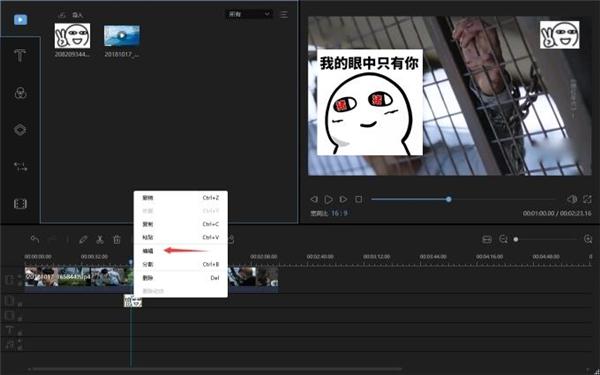This screenshot has height=375, width=600.
Task: Zoom in the timeline magnifier icon
Action: point(588,239)
